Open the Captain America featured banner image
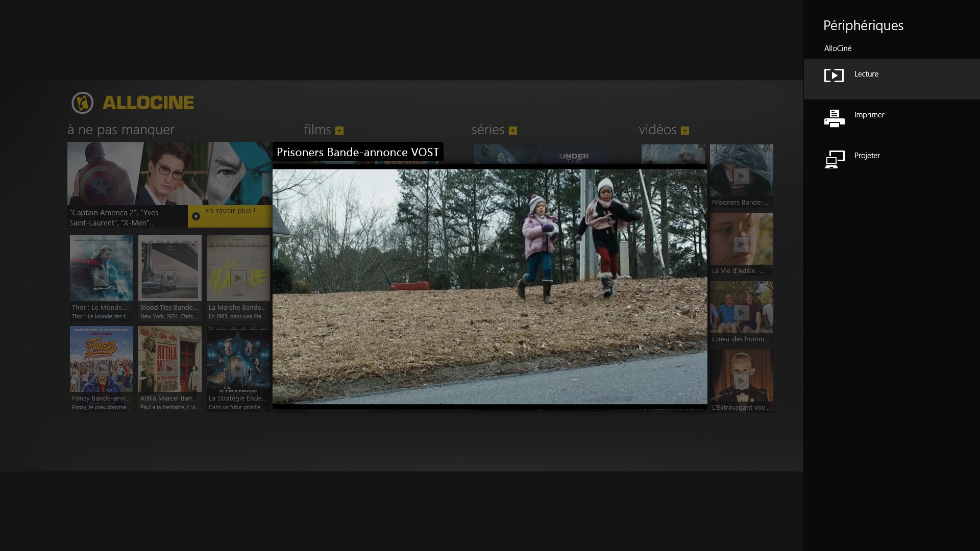This screenshot has width=980, height=551. coord(169,173)
